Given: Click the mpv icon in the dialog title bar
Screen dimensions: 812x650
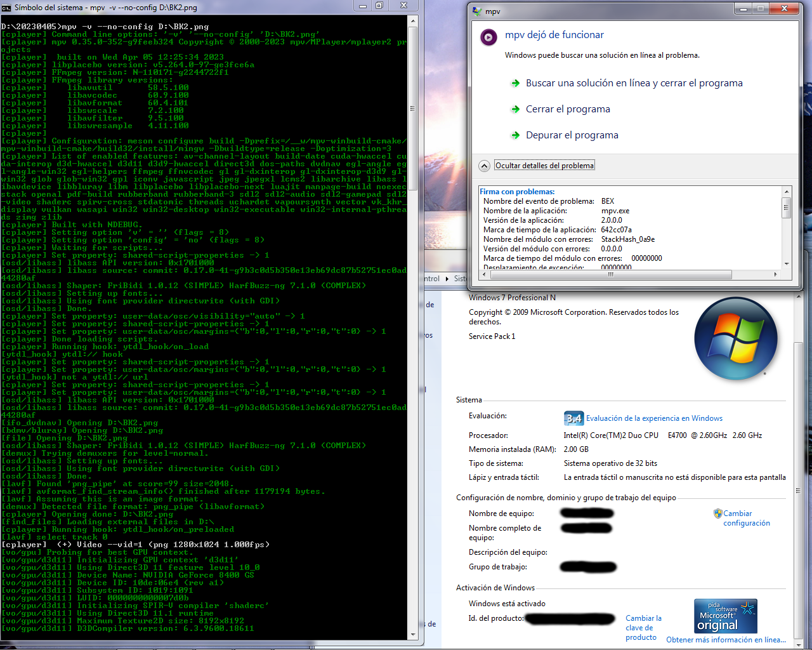Looking at the screenshot, I should pos(477,11).
